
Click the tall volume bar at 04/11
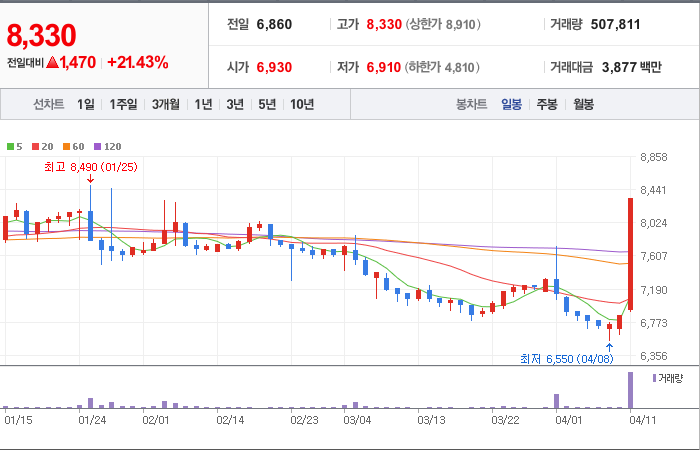pos(631,390)
